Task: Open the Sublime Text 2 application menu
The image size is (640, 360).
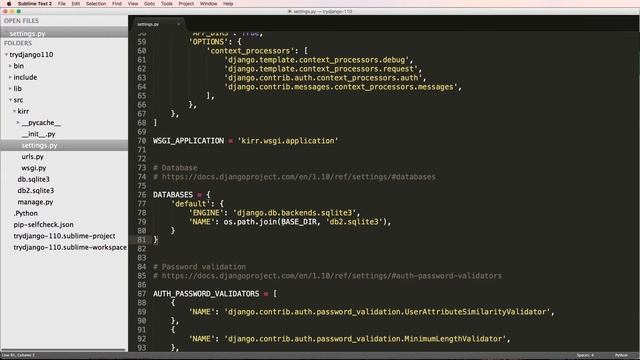Action: (x=35, y=4)
